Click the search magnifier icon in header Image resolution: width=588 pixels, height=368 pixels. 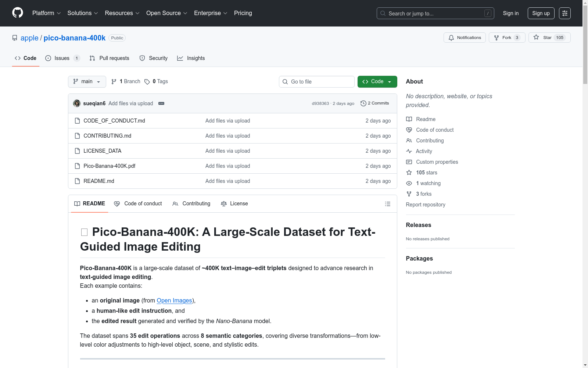(383, 13)
